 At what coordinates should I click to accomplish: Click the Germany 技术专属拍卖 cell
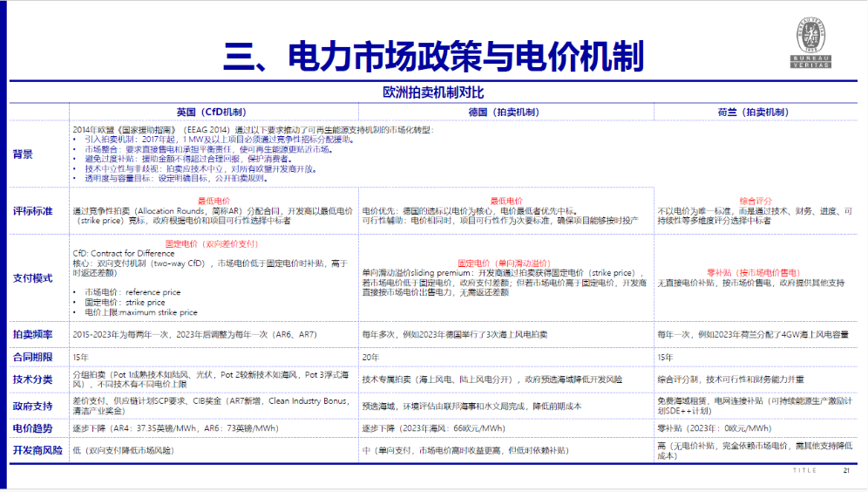[x=492, y=379]
